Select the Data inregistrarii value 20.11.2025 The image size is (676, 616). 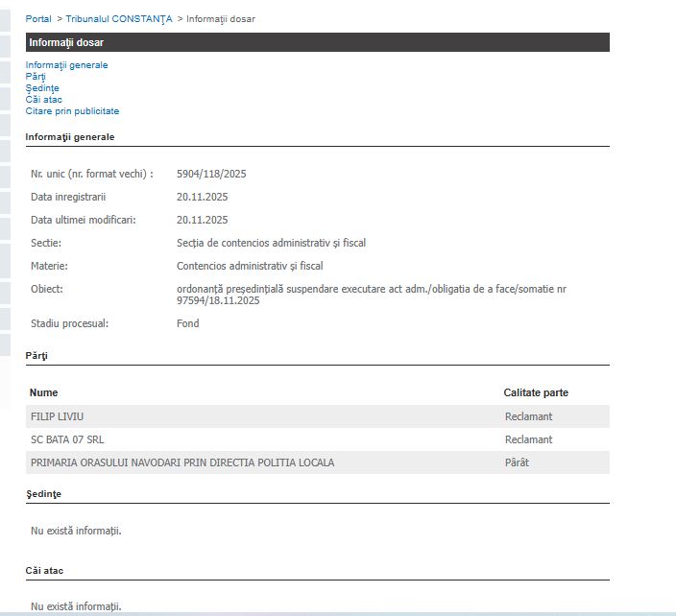click(202, 197)
